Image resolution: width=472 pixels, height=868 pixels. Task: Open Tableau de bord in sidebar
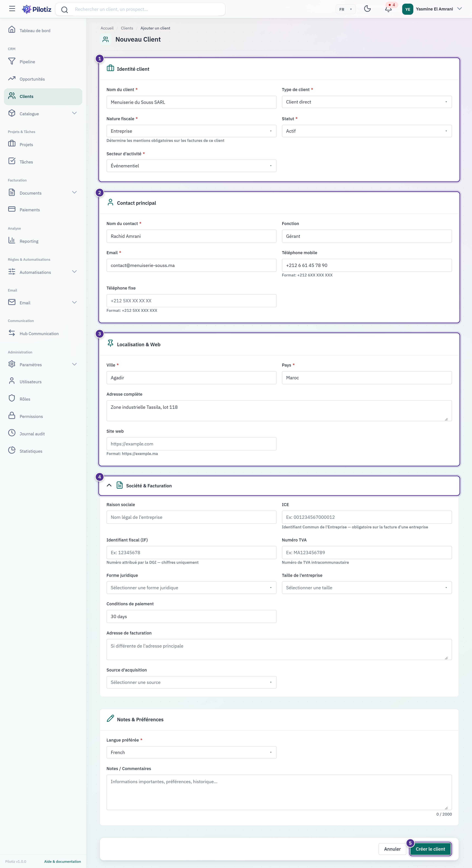coord(43,30)
